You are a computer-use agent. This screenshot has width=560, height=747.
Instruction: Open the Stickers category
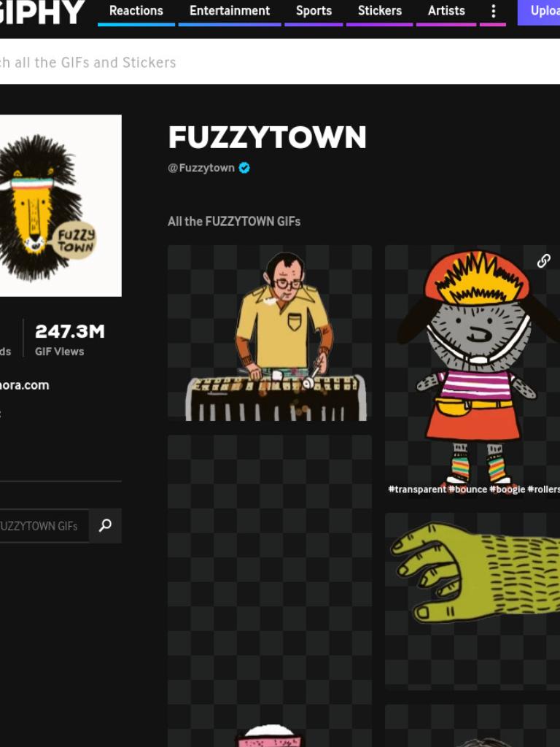[379, 11]
